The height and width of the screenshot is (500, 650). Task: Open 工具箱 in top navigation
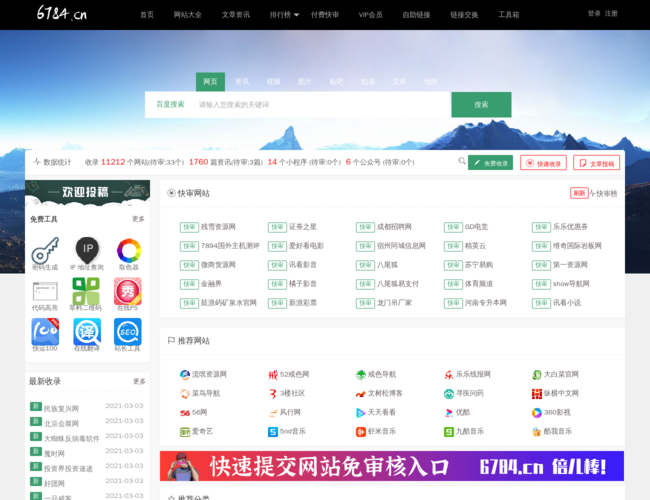pyautogui.click(x=508, y=15)
